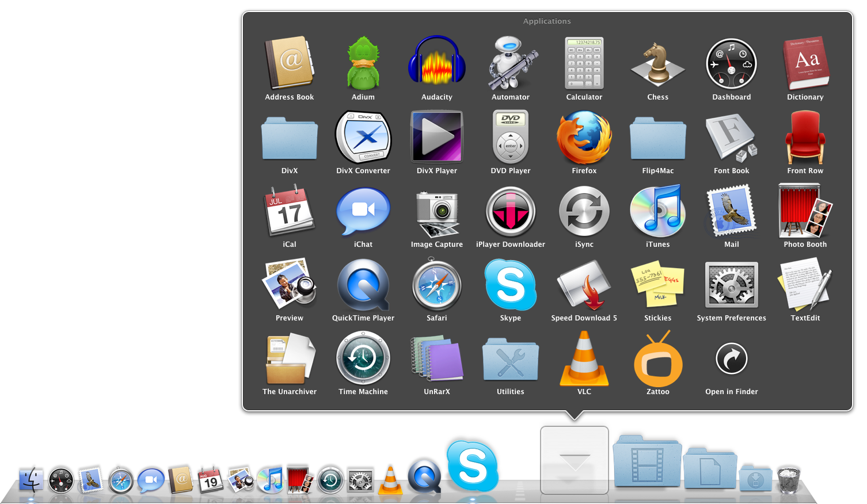Launch DVD Player
Screen dimensions: 867x504
511,137
